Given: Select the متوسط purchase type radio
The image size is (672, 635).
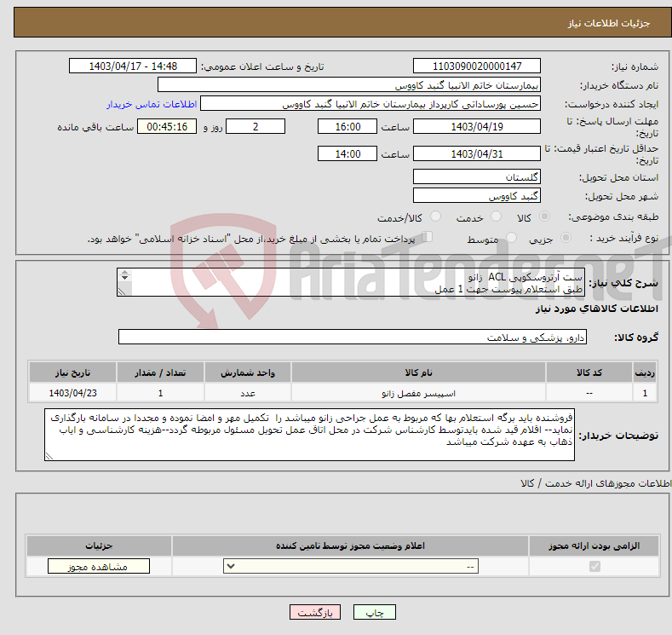Looking at the screenshot, I should point(511,238).
